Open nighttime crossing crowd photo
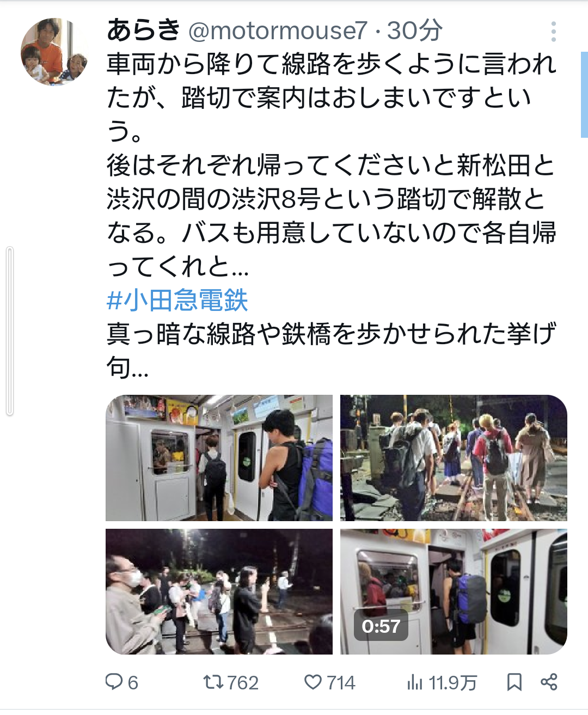Screen dimensions: 588x715 (x=219, y=591)
